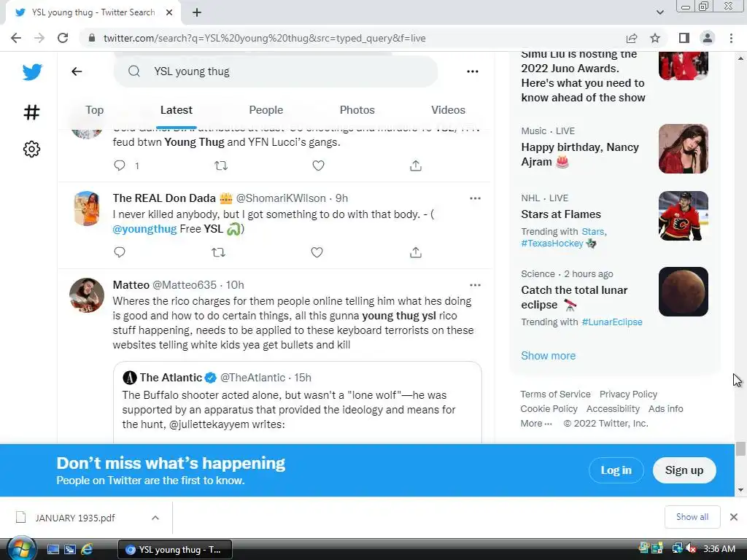
Task: Open JANUARY 1935.pdf download item
Action: [x=75, y=518]
